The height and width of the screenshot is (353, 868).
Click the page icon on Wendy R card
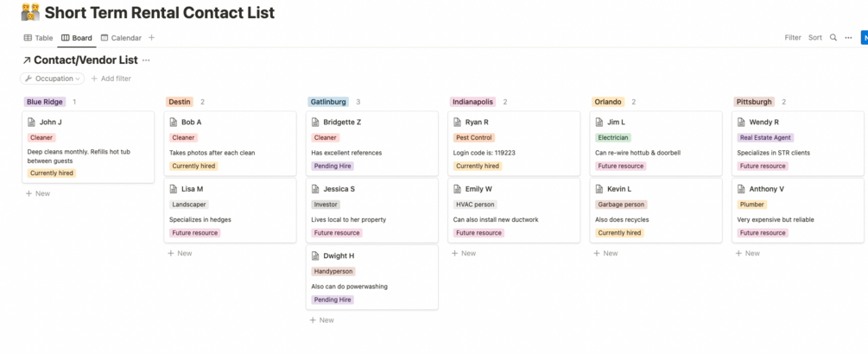click(x=741, y=123)
